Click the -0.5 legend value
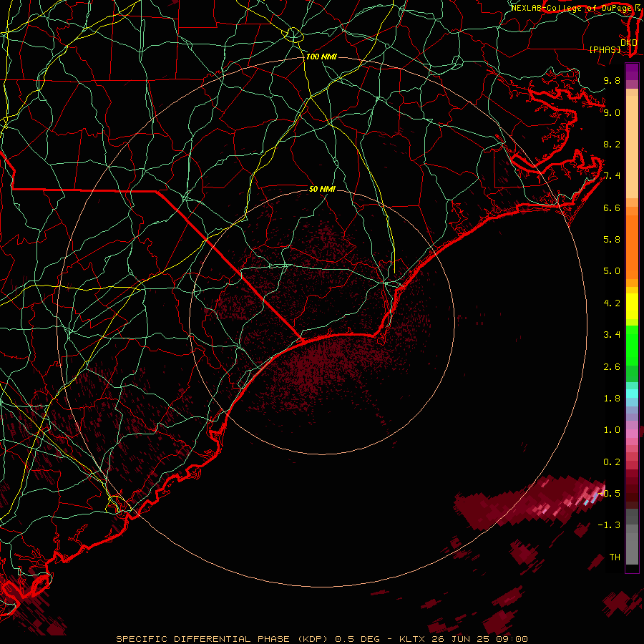 tap(609, 493)
